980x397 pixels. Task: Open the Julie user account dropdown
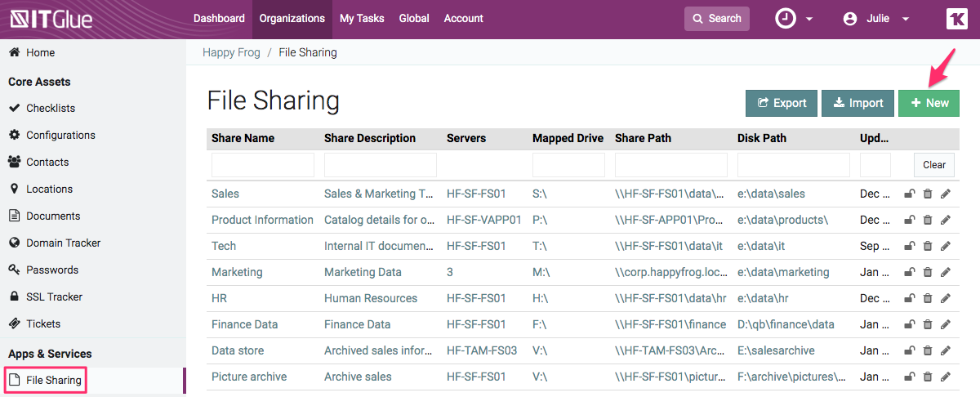click(876, 19)
